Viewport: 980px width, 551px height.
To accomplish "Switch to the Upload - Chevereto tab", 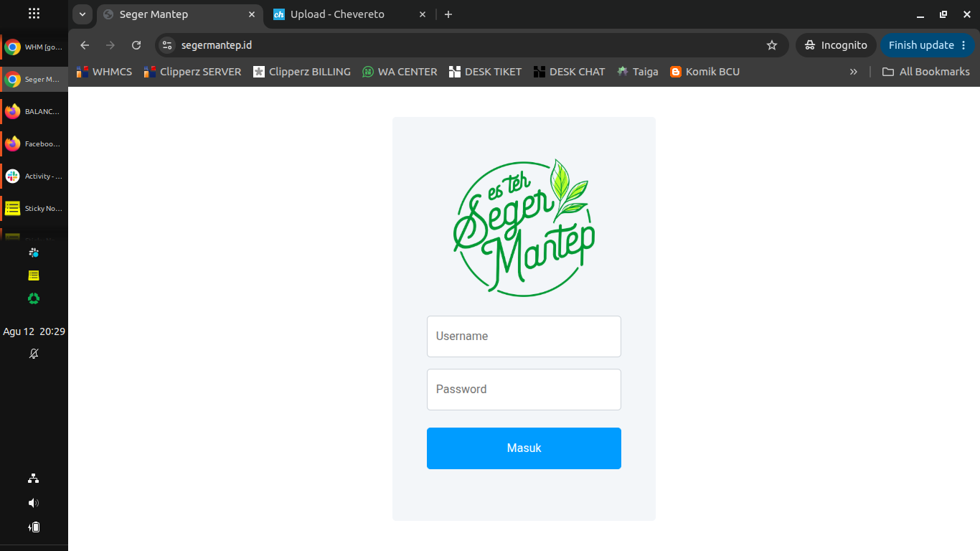I will (x=350, y=14).
